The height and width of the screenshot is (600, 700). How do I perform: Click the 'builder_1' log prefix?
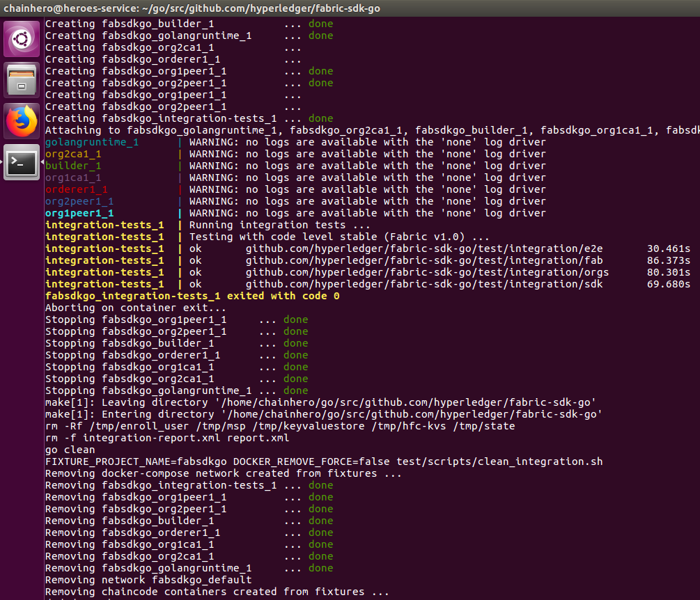pyautogui.click(x=72, y=166)
